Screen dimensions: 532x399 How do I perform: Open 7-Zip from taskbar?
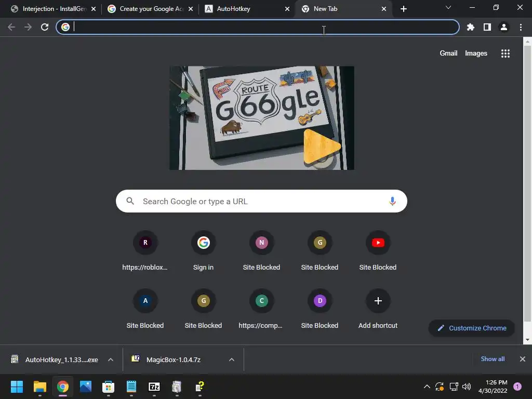154,387
